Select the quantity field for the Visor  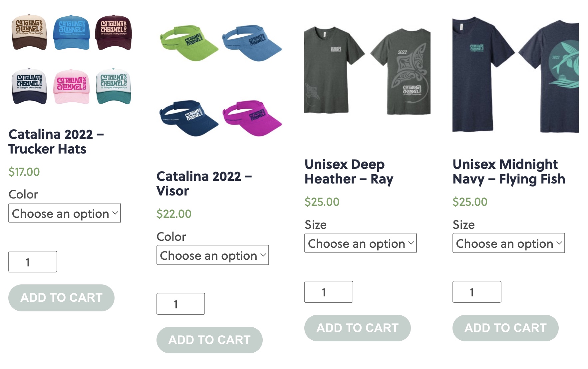pyautogui.click(x=180, y=303)
